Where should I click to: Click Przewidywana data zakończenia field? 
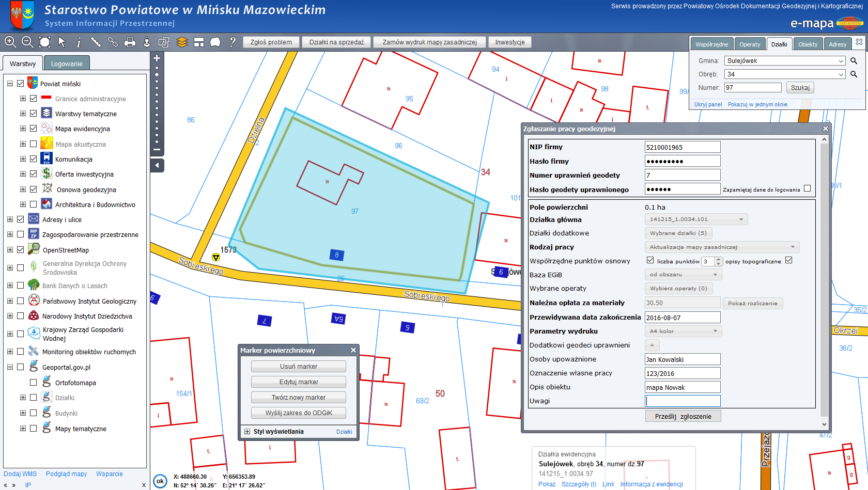[x=683, y=317]
